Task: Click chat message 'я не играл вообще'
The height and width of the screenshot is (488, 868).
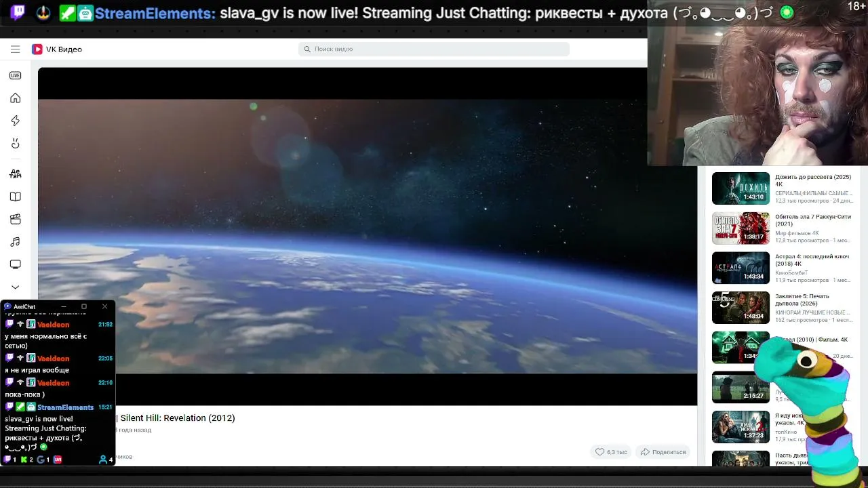Action: tap(37, 370)
